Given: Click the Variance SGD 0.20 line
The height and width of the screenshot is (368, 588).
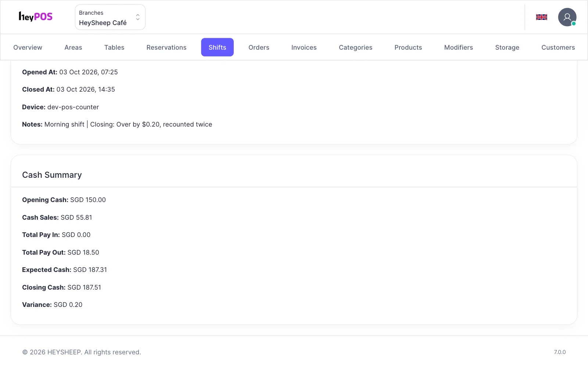Looking at the screenshot, I should pyautogui.click(x=52, y=305).
